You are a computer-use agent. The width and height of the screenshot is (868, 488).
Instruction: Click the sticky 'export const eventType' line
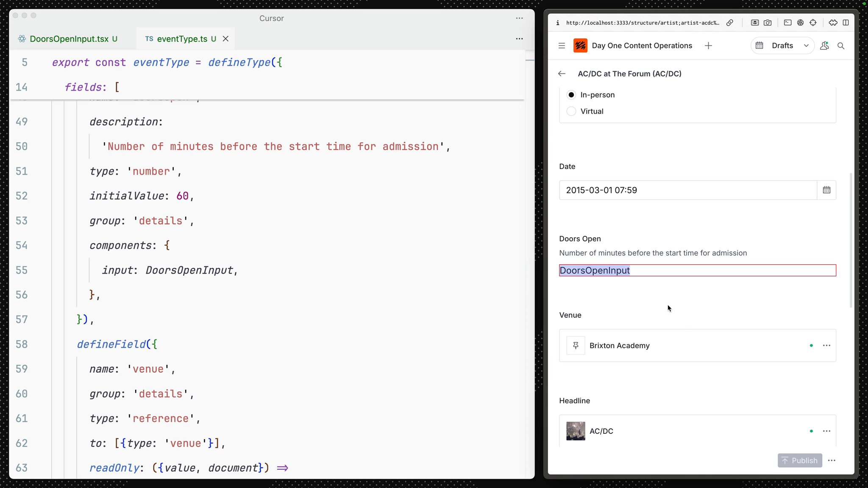point(167,63)
